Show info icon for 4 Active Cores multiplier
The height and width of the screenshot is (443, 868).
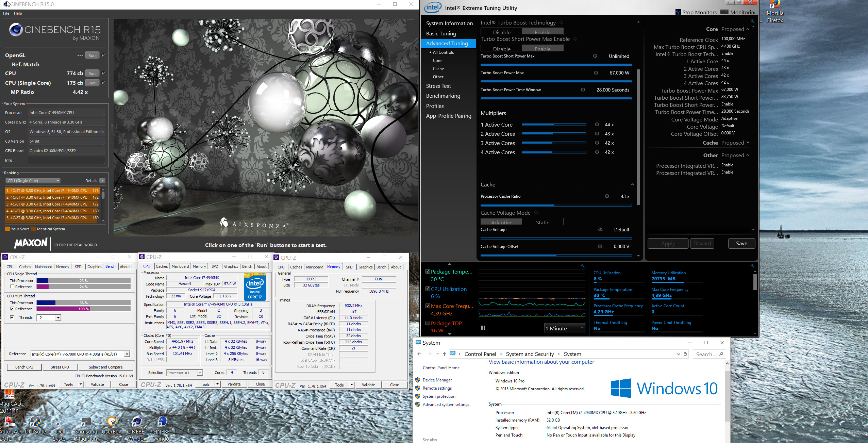(x=597, y=152)
